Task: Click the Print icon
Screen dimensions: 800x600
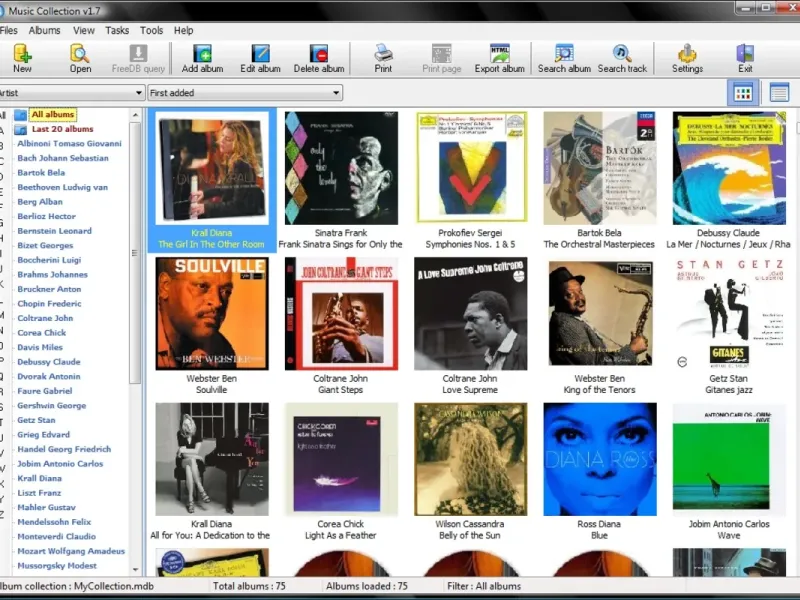Action: coord(383,53)
